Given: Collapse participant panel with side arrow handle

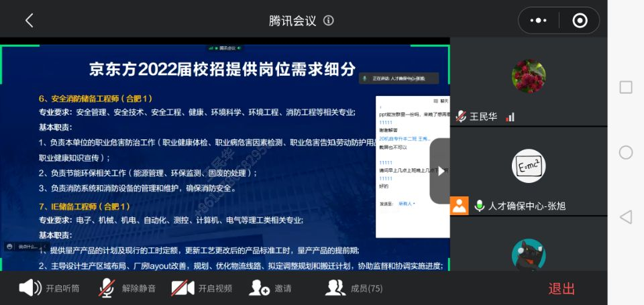Looking at the screenshot, I should pyautogui.click(x=439, y=171).
